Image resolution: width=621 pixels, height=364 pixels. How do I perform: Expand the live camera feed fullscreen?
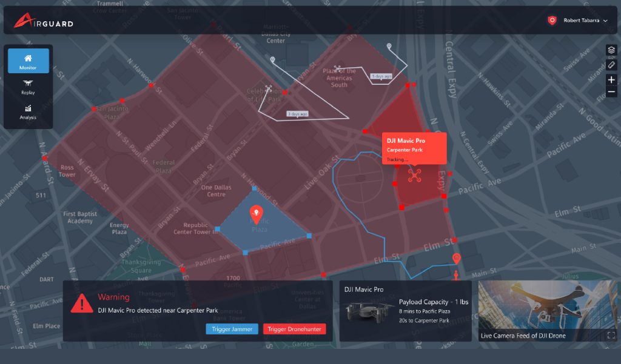(611, 336)
